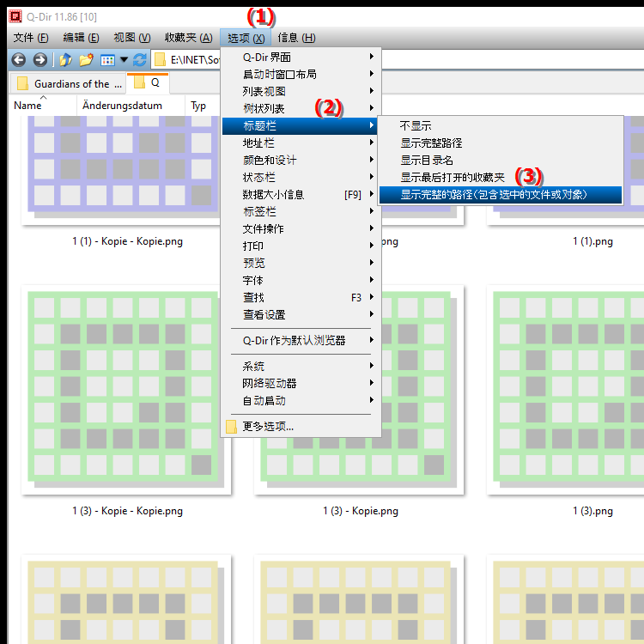Click file name 1 (3) - Kopie - Kopie.png

coord(127,511)
